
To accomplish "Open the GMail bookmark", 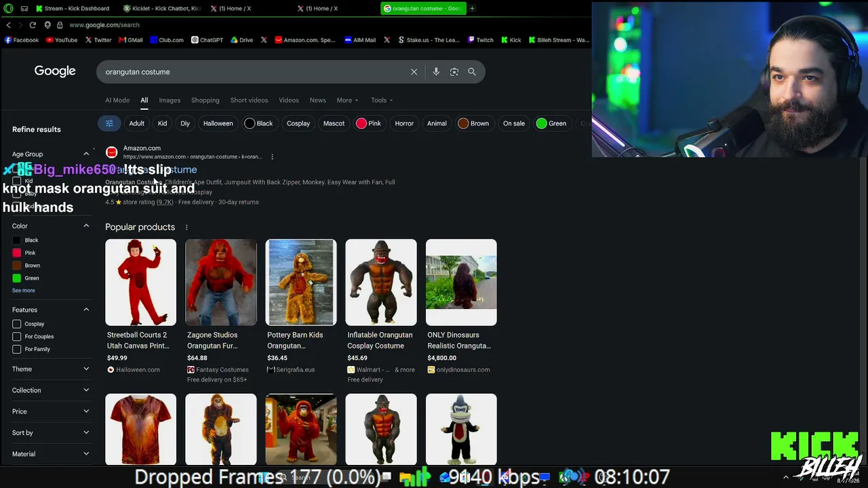I will point(131,40).
